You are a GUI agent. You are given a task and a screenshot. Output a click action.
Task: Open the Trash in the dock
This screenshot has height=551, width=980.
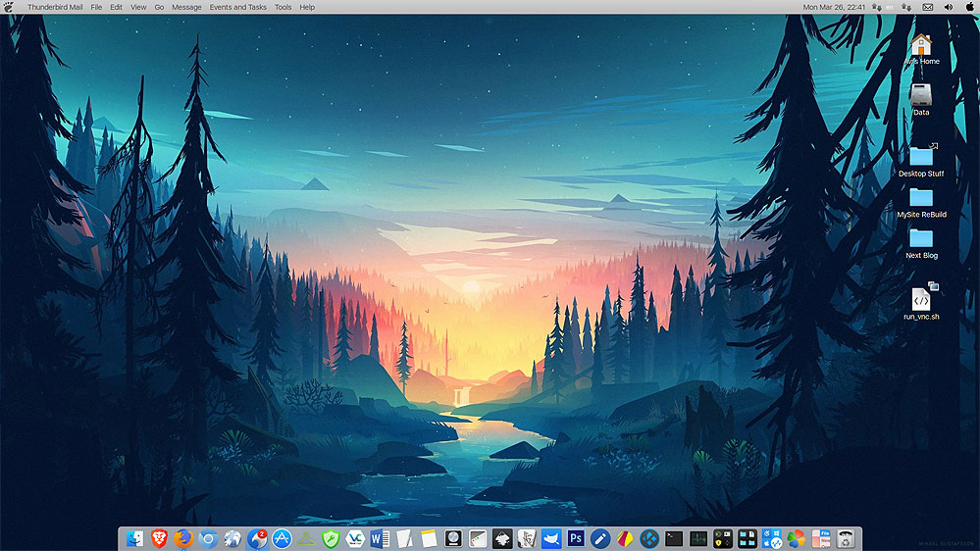coord(845,538)
